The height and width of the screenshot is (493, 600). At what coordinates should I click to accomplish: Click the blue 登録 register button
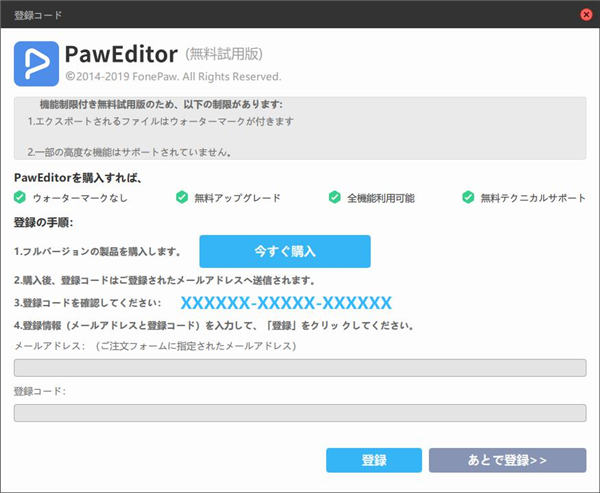(x=374, y=460)
